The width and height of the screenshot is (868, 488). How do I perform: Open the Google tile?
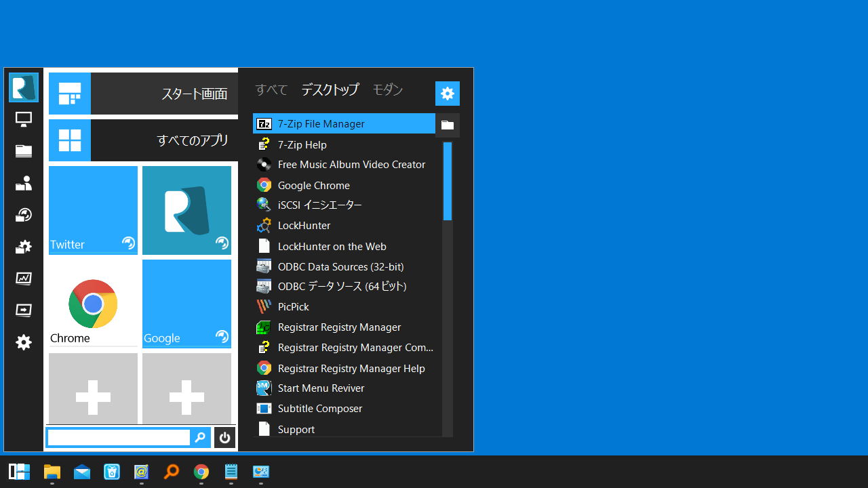pos(186,304)
